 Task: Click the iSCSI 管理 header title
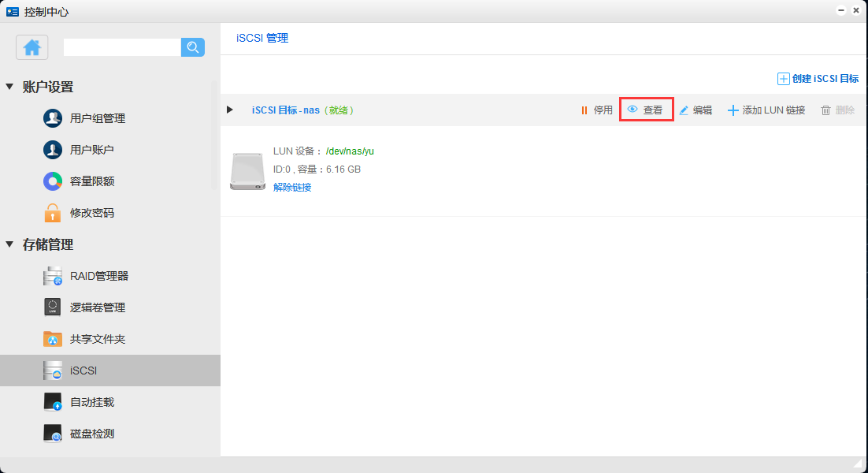(x=262, y=38)
